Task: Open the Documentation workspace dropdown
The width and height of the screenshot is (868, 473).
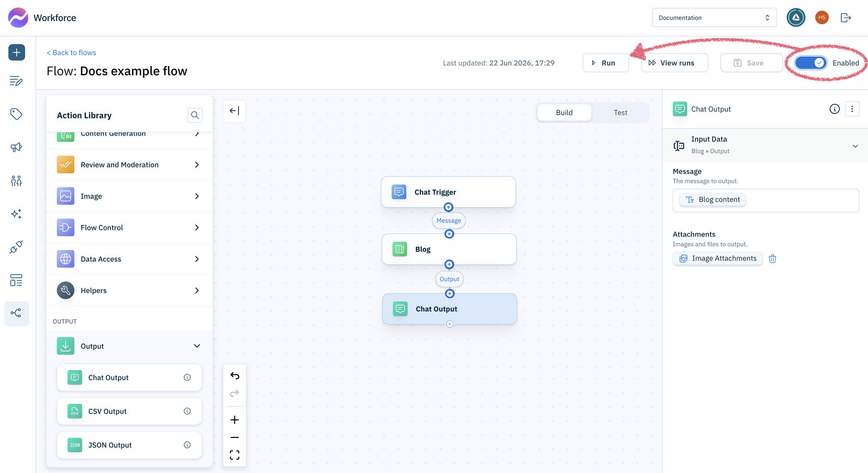Action: click(x=714, y=18)
